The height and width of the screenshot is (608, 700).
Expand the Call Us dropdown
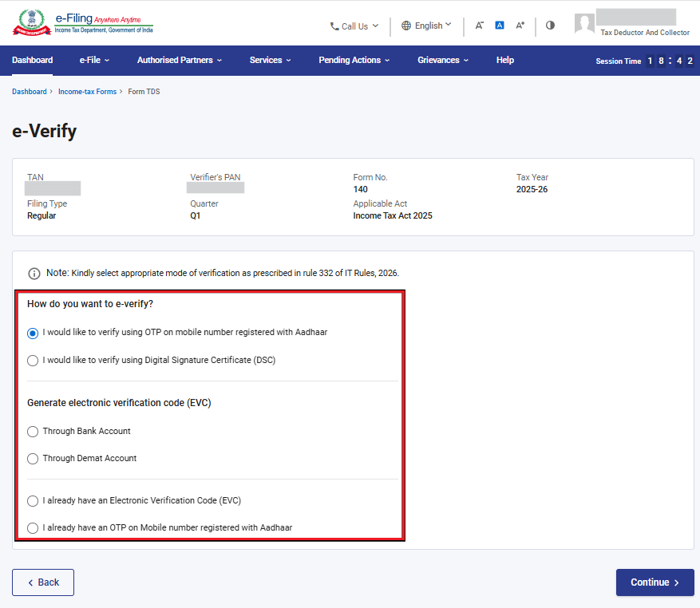[x=354, y=26]
